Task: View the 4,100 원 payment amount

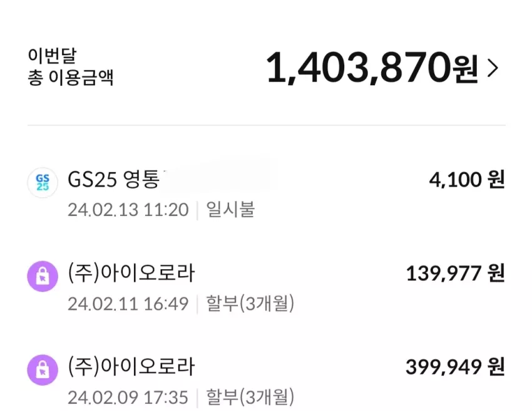Action: [x=467, y=180]
